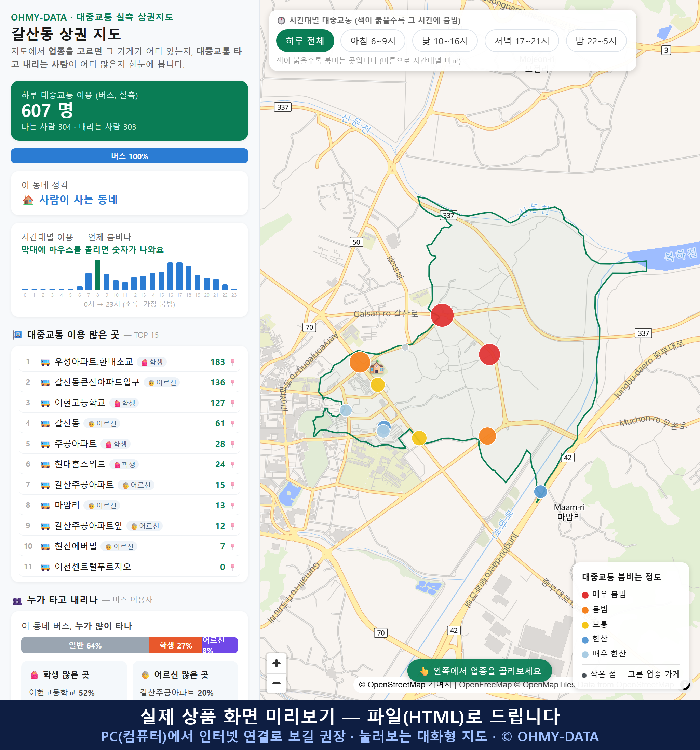700x750 pixels.
Task: Switch to 밤 22~5시 time filter
Action: (596, 41)
